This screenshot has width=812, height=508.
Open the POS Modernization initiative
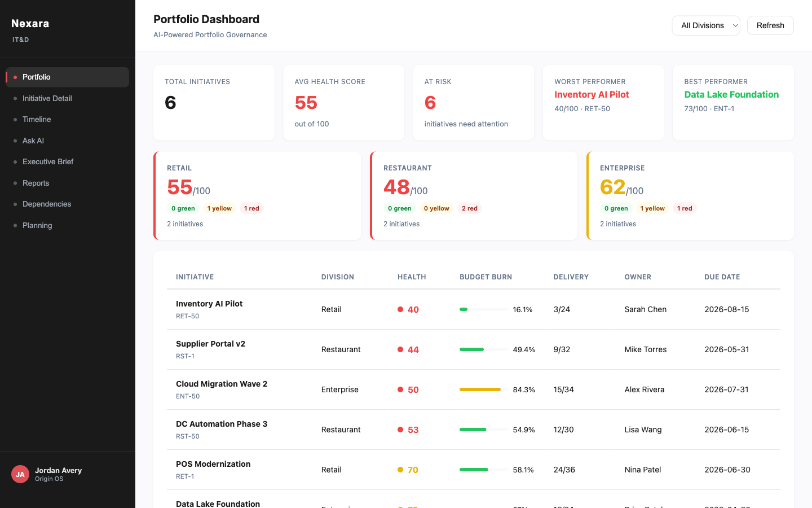(213, 464)
